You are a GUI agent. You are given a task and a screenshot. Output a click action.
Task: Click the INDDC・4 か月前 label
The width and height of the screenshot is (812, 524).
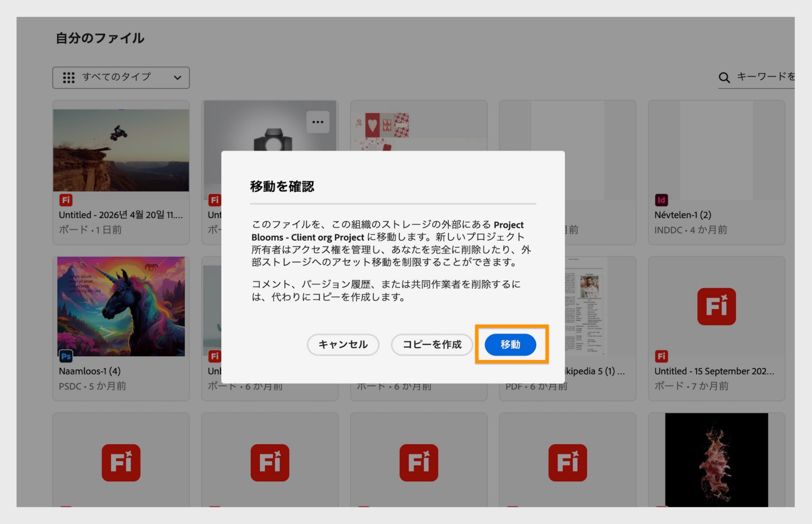[x=691, y=229]
